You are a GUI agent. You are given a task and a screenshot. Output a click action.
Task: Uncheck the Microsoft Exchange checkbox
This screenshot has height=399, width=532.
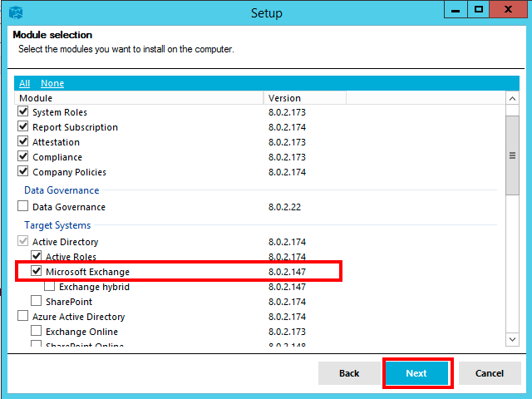pyautogui.click(x=37, y=271)
